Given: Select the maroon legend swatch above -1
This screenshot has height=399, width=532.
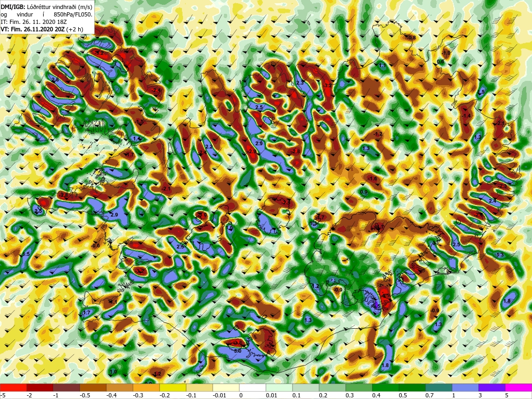Looking at the screenshot, I should click(x=66, y=388).
